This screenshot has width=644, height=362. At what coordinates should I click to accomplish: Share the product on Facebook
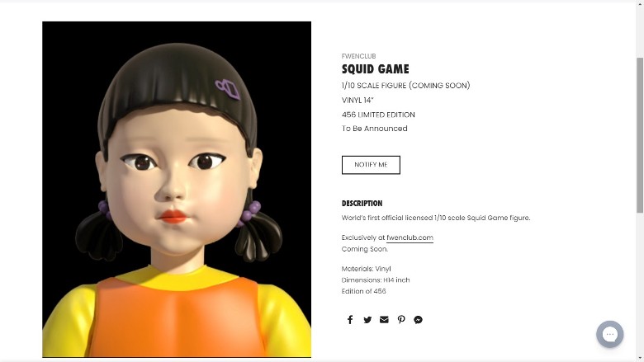click(350, 320)
